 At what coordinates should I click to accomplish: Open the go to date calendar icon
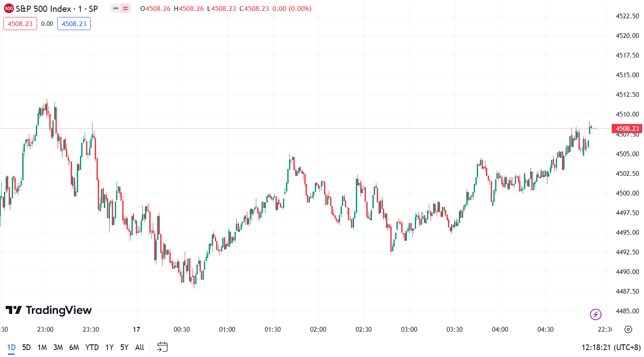(x=162, y=347)
